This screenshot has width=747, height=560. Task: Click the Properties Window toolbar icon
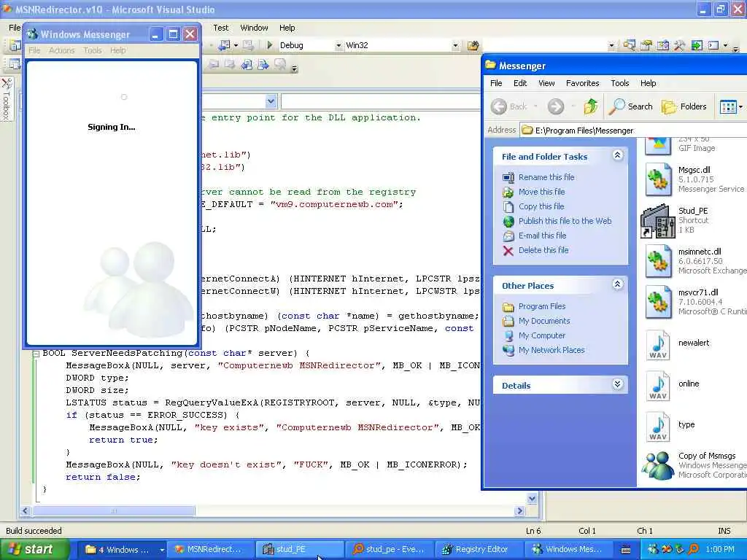(646, 45)
